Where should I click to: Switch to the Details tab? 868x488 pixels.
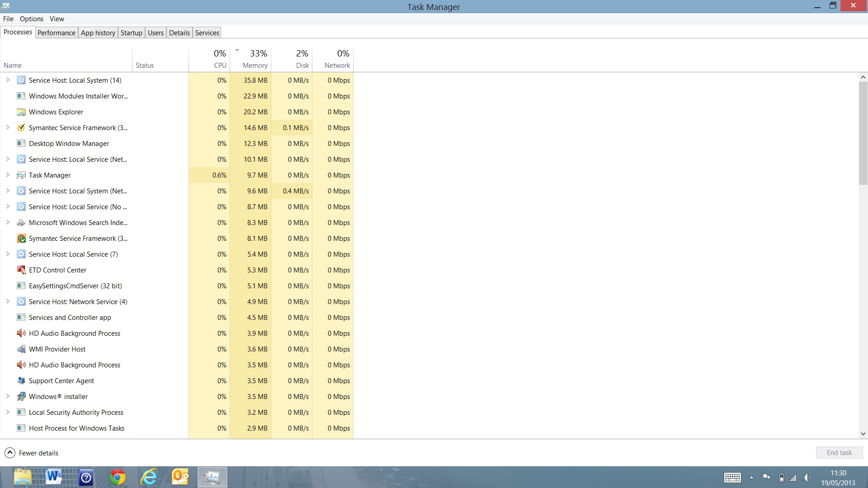(179, 33)
